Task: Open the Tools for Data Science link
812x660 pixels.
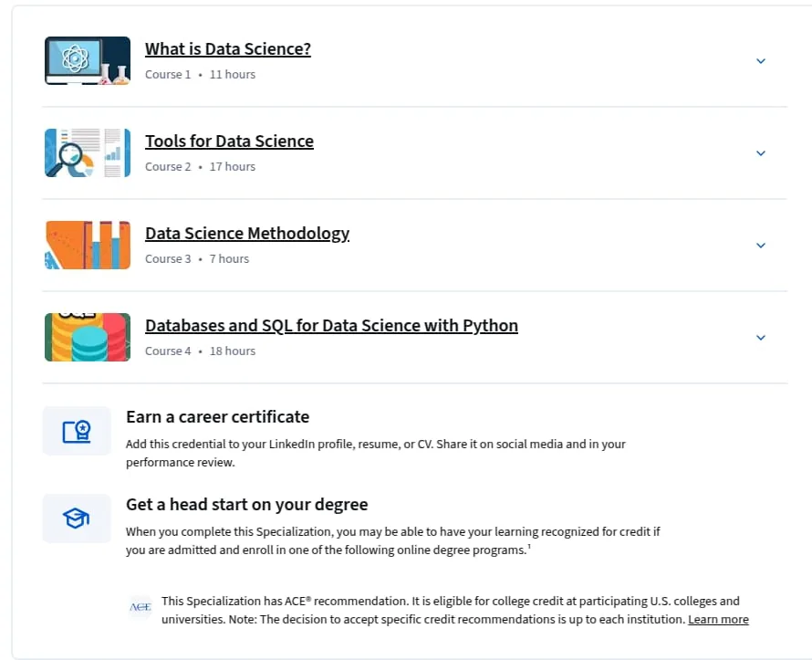Action: [x=229, y=141]
